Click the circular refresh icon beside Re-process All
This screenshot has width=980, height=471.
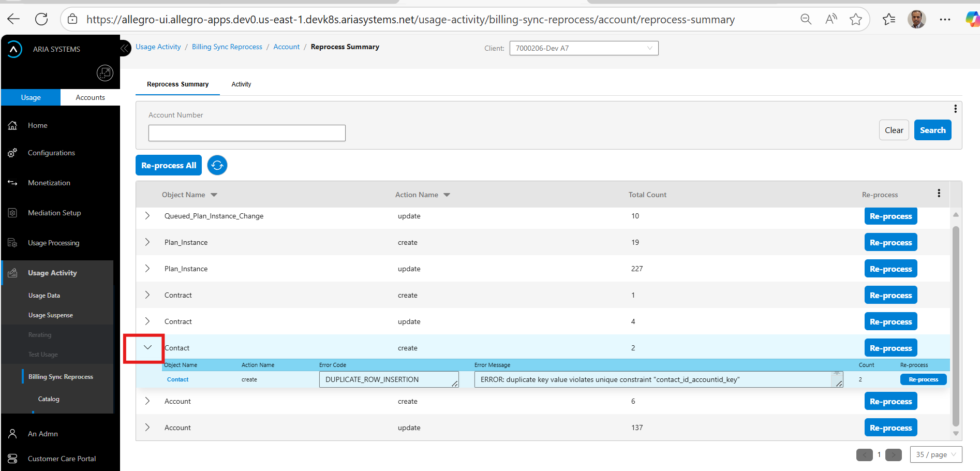(217, 165)
